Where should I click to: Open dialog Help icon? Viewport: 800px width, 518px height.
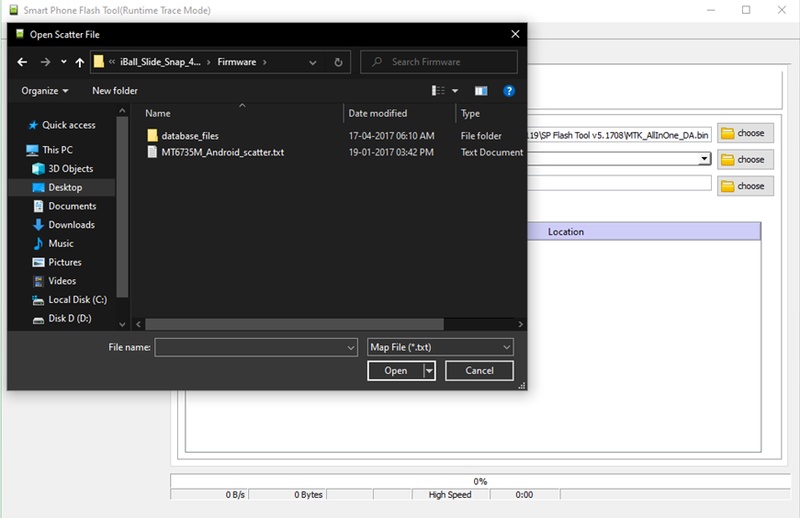[508, 91]
